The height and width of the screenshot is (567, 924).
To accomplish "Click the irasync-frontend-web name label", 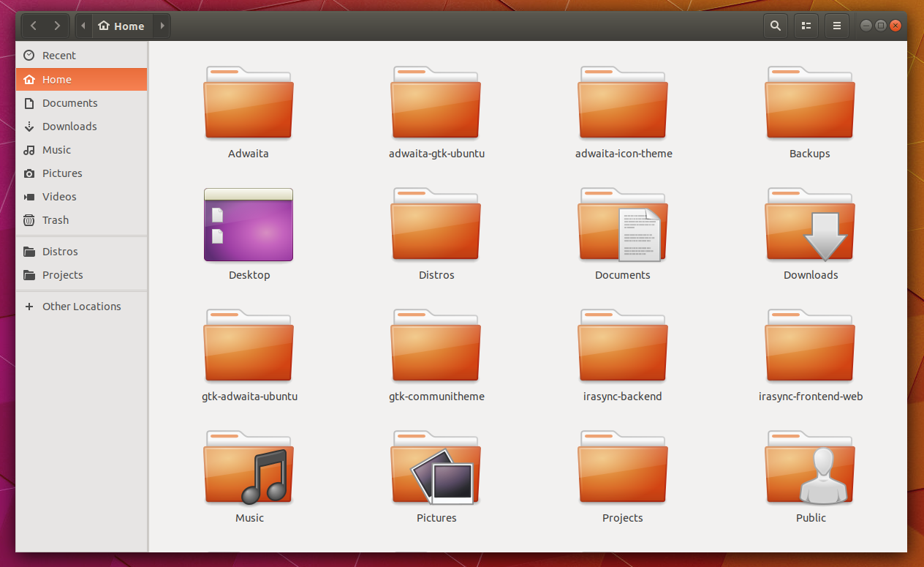I will (811, 397).
